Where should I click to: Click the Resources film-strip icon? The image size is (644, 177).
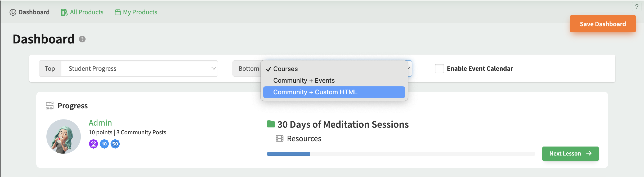click(279, 138)
